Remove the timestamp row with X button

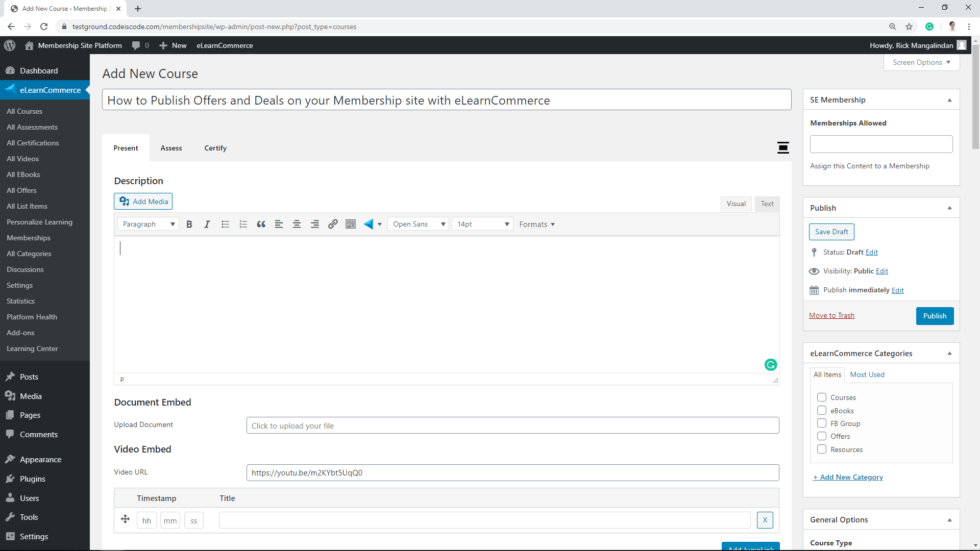coord(765,520)
